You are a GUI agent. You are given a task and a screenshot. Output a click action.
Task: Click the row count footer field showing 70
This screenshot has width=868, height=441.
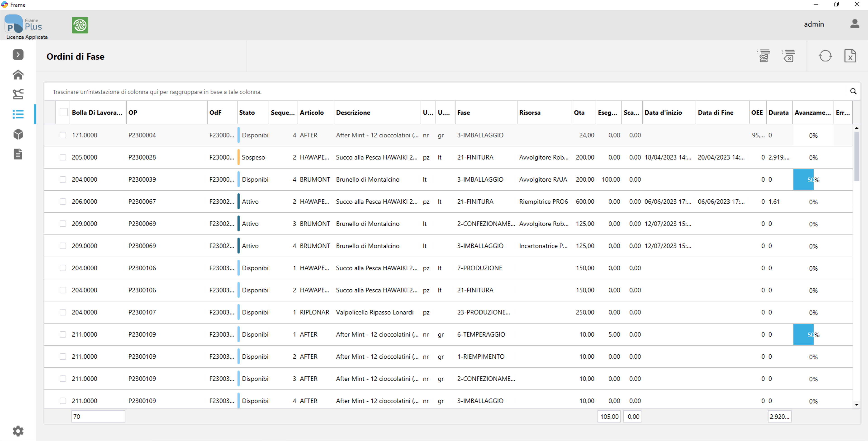click(98, 416)
